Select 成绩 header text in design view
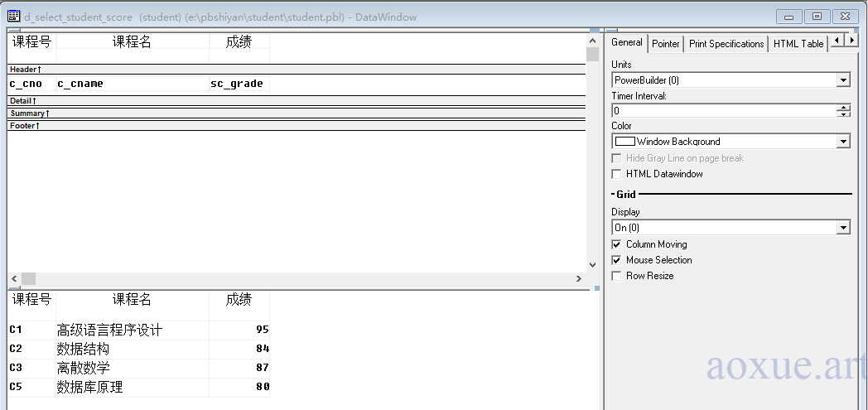Image resolution: width=868 pixels, height=410 pixels. [x=239, y=41]
